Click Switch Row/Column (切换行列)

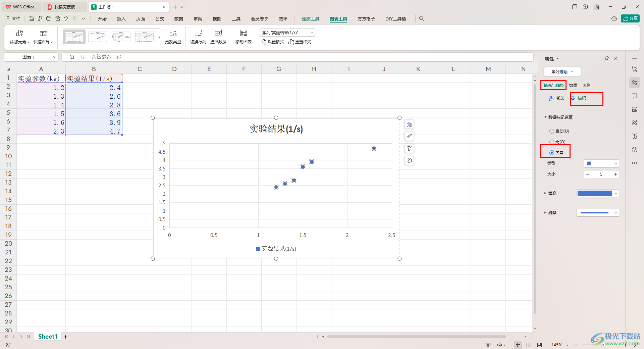(x=198, y=37)
